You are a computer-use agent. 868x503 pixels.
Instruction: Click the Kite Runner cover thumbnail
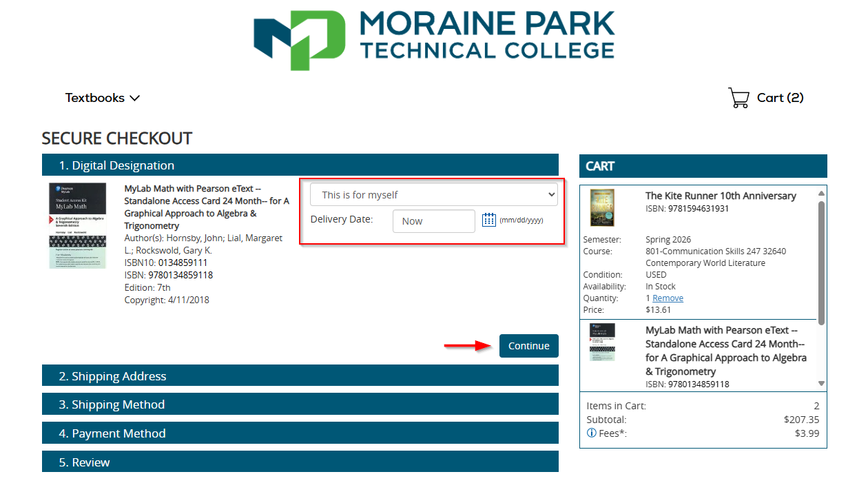click(601, 208)
